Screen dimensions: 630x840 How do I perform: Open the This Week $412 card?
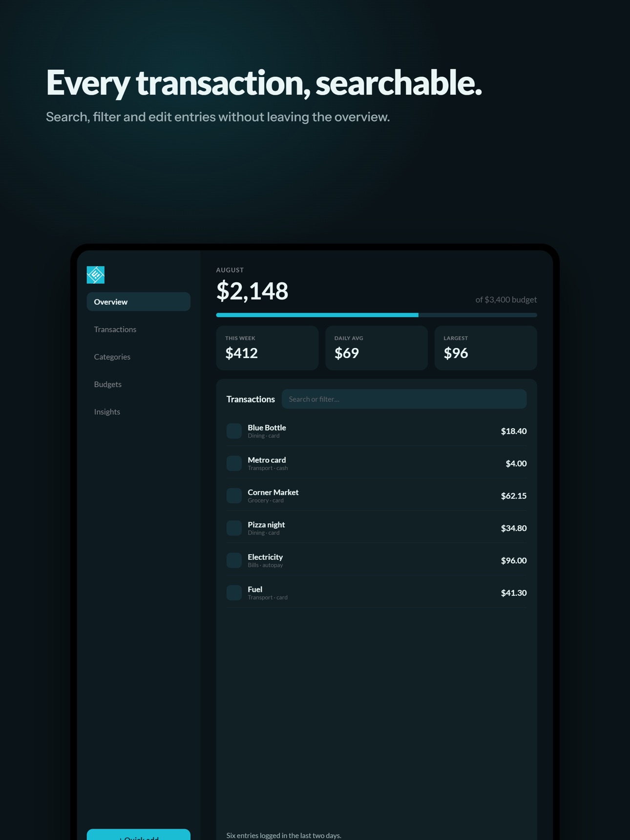(267, 348)
